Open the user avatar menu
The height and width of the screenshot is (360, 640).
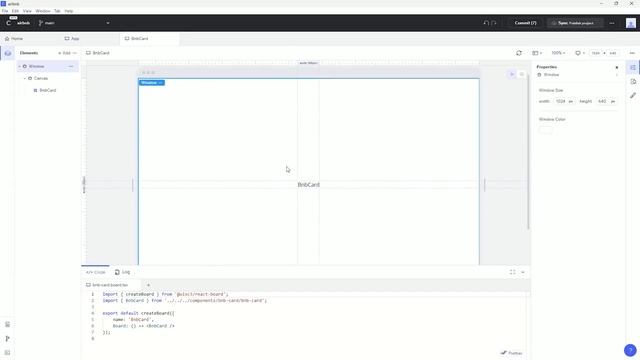coord(631,23)
